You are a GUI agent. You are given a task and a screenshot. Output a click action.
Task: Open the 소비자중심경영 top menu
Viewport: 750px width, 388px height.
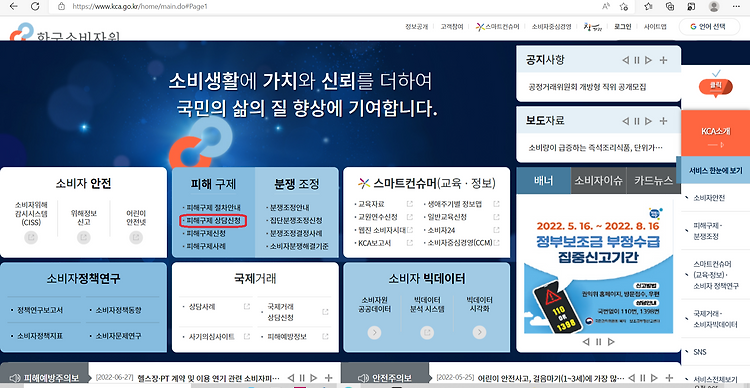(x=551, y=27)
